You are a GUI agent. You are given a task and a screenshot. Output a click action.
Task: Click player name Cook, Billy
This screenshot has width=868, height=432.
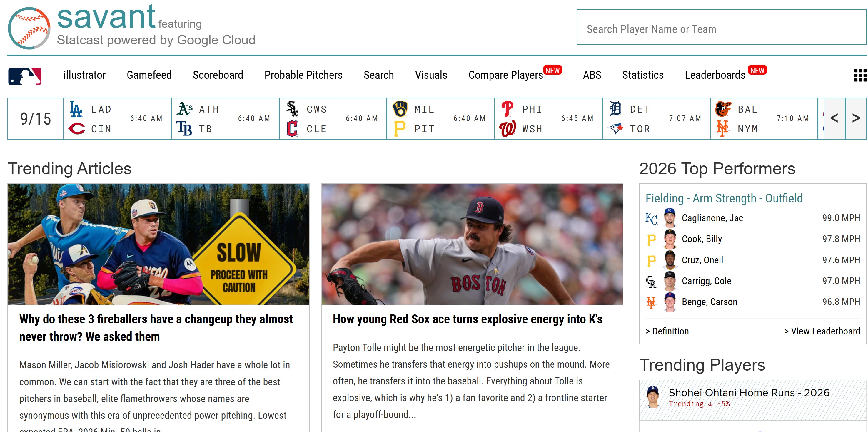[x=702, y=239]
